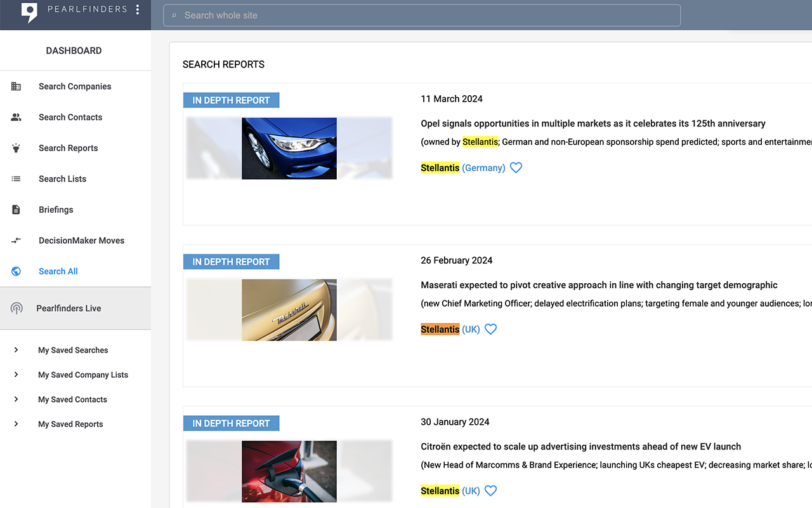Image resolution: width=812 pixels, height=508 pixels.
Task: Open the three-dot menu beside Pearlfinders
Action: coord(138,10)
